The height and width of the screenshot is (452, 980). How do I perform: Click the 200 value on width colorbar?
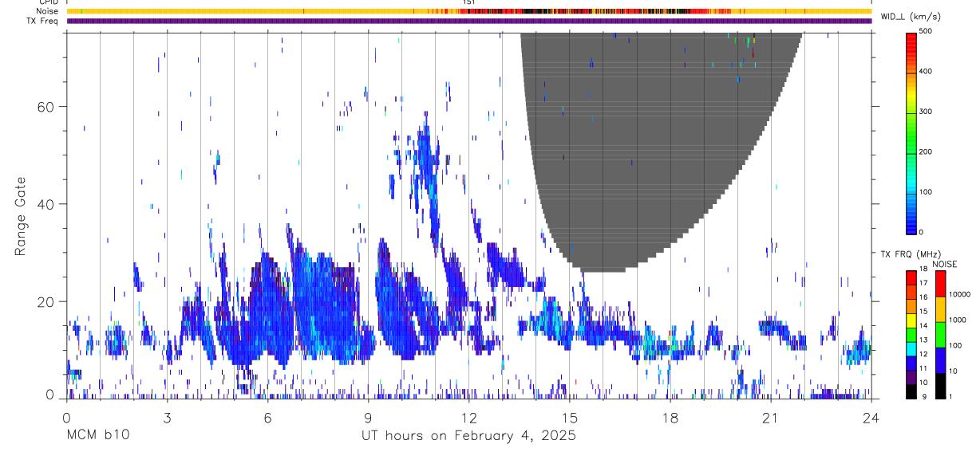tap(926, 151)
